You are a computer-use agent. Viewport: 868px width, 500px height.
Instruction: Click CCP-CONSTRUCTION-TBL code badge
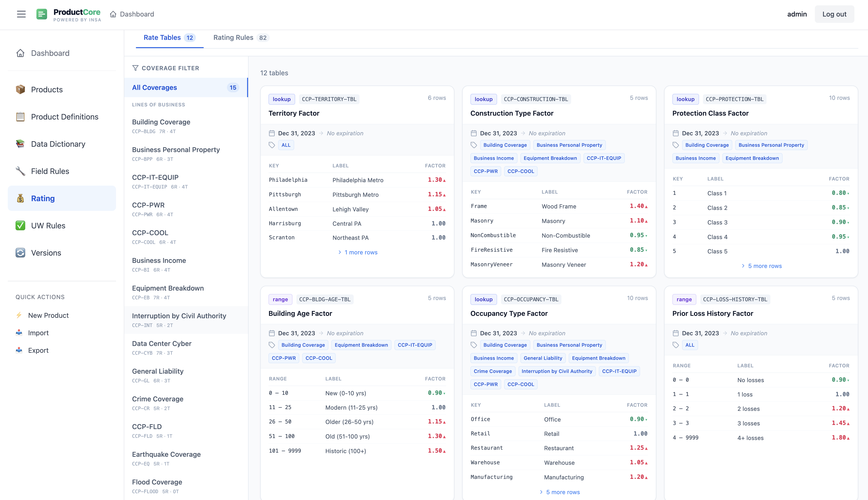coord(536,99)
